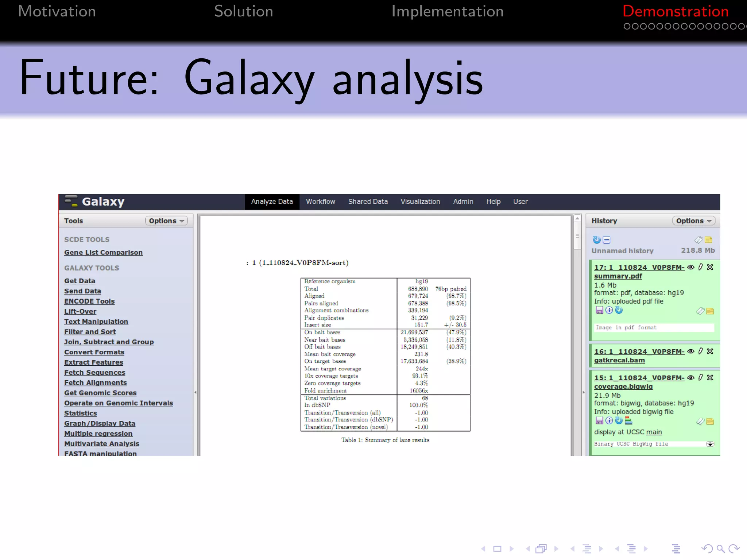The width and height of the screenshot is (747, 560).
Task: Edit tags of coverage.bigwig dataset
Action: [700, 421]
